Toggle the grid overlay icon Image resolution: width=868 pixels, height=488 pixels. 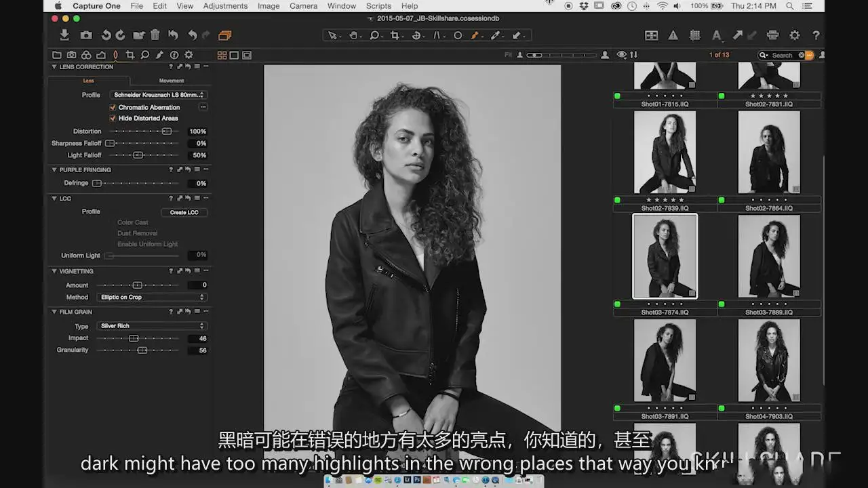click(x=695, y=35)
